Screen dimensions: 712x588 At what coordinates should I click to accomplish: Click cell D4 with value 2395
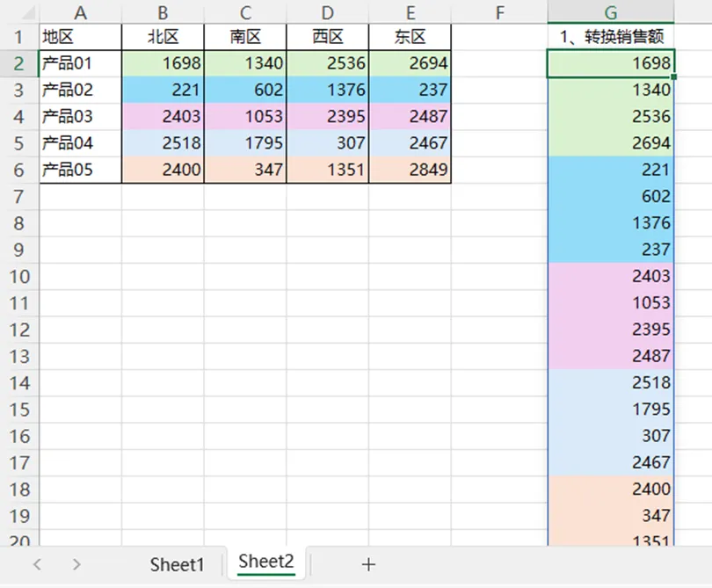[x=327, y=117]
